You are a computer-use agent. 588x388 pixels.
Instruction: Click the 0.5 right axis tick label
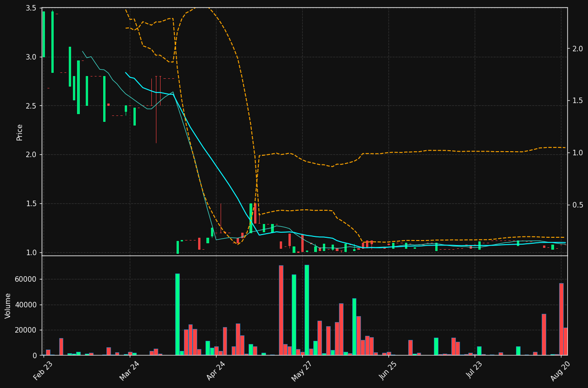[x=577, y=204]
